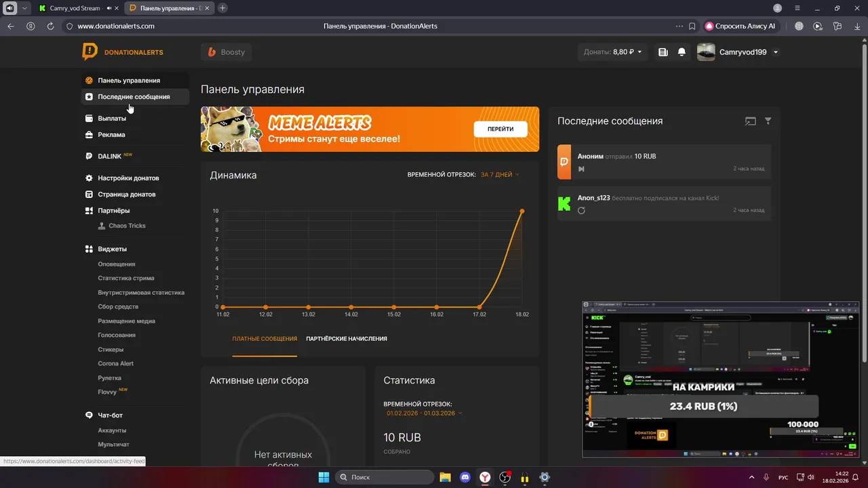Click the 17.02 data point on chart
The width and height of the screenshot is (868, 488).
click(479, 307)
